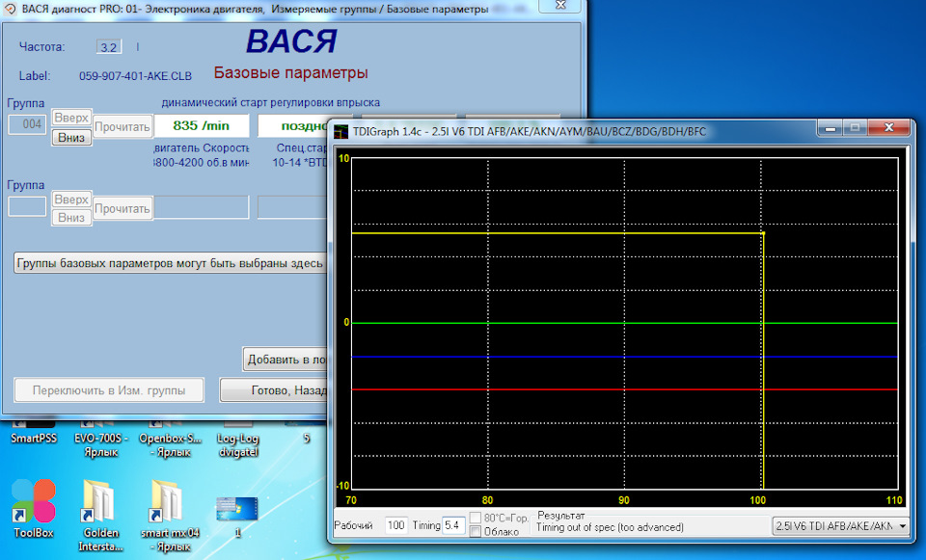Viewport: 926px width, 560px height.
Task: Click Прочитать button next to group 004
Action: tap(123, 126)
